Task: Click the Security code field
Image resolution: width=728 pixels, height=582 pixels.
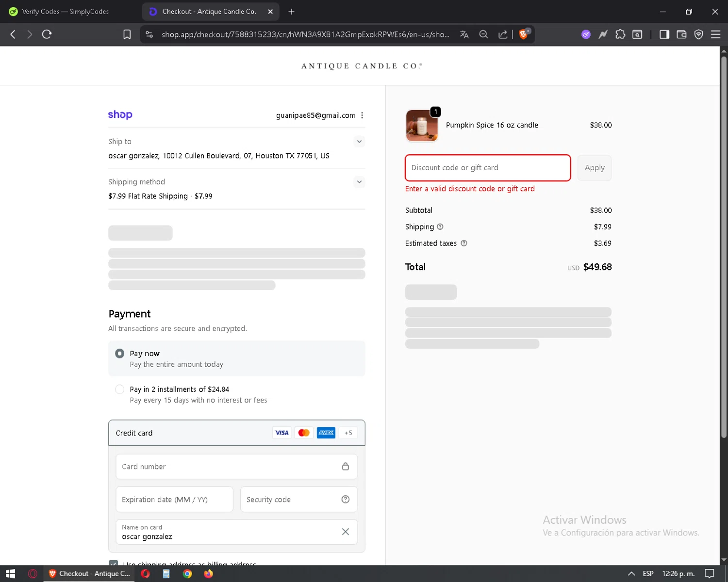Action: click(299, 500)
